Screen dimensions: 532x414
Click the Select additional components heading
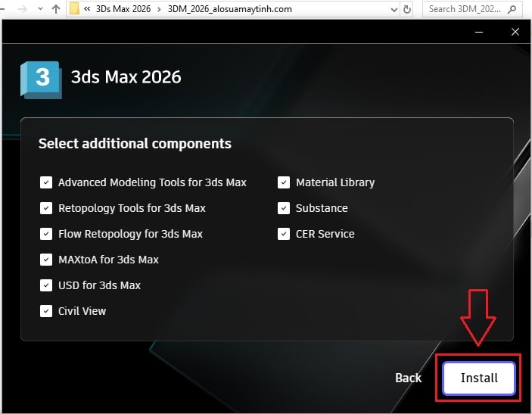(x=135, y=144)
